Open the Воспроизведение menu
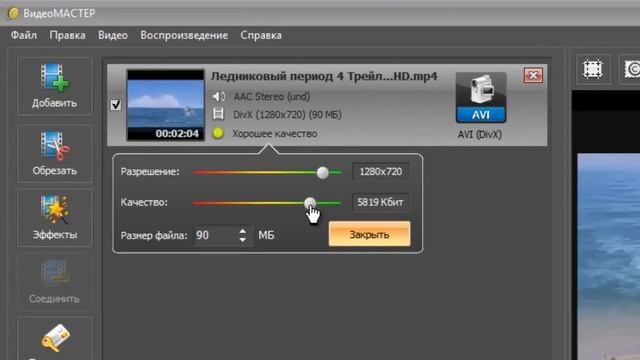The image size is (640, 360). tap(184, 36)
